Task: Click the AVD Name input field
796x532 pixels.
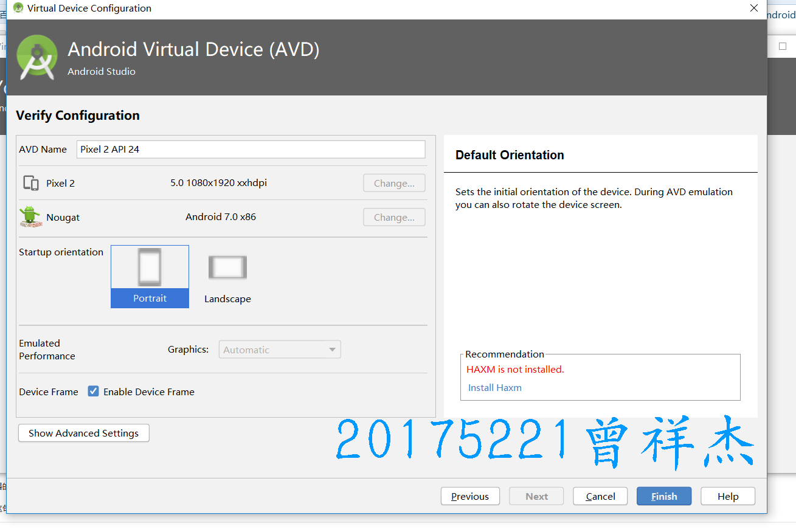Action: (251, 149)
